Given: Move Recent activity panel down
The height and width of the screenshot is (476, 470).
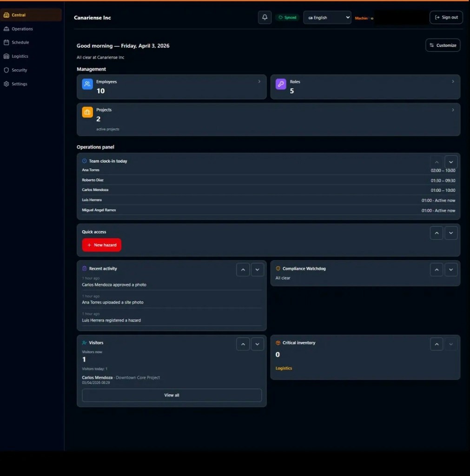Looking at the screenshot, I should [x=257, y=270].
